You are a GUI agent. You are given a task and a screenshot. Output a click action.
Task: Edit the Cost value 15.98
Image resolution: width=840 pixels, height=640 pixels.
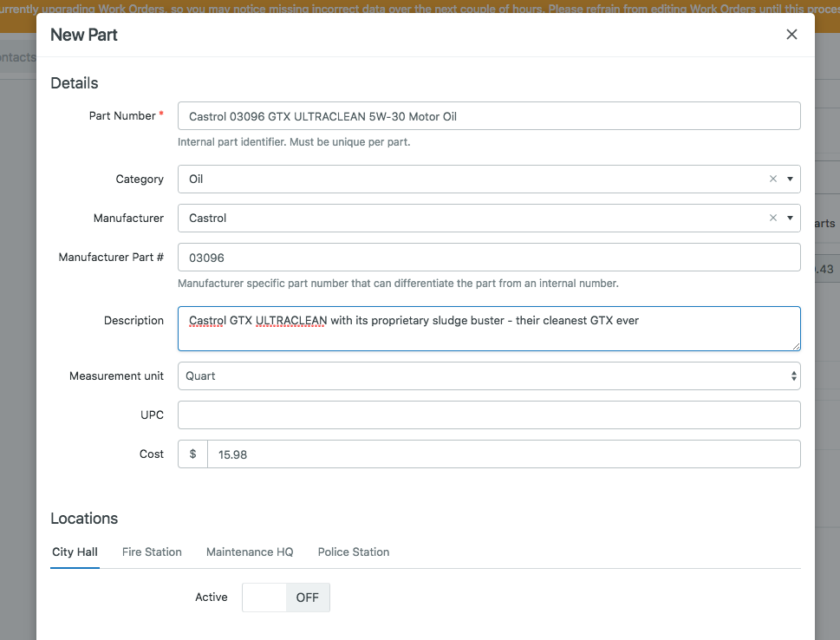[504, 454]
